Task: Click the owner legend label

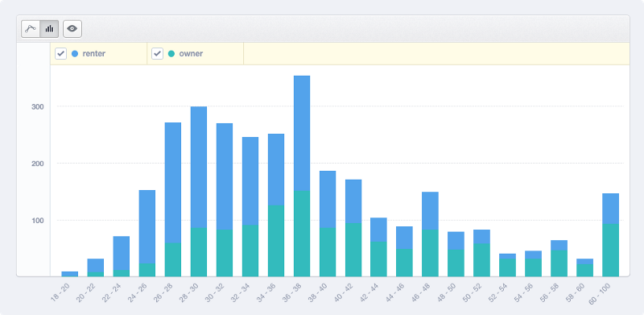Action: tap(191, 53)
